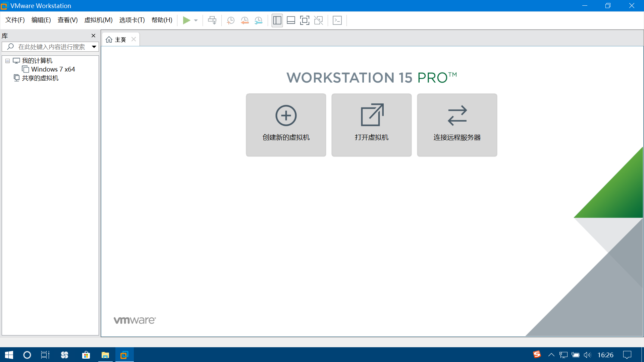
Task: Open the 帮助(H) menu
Action: coord(162,20)
